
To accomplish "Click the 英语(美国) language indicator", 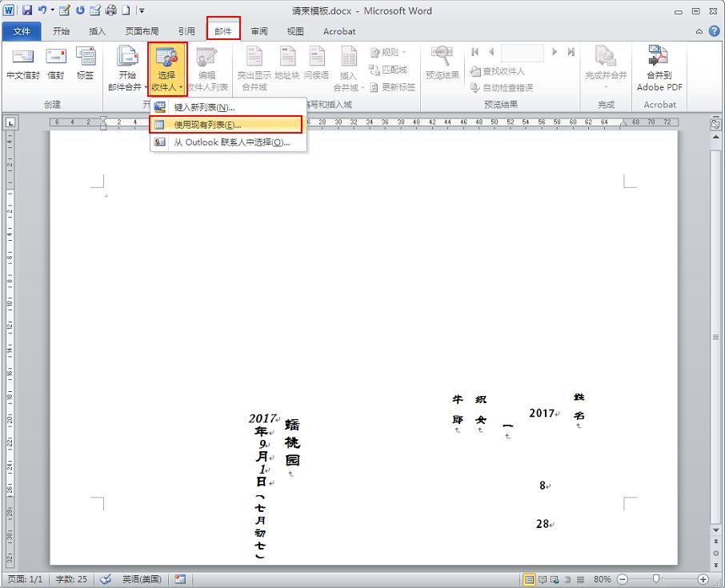I will click(x=142, y=579).
